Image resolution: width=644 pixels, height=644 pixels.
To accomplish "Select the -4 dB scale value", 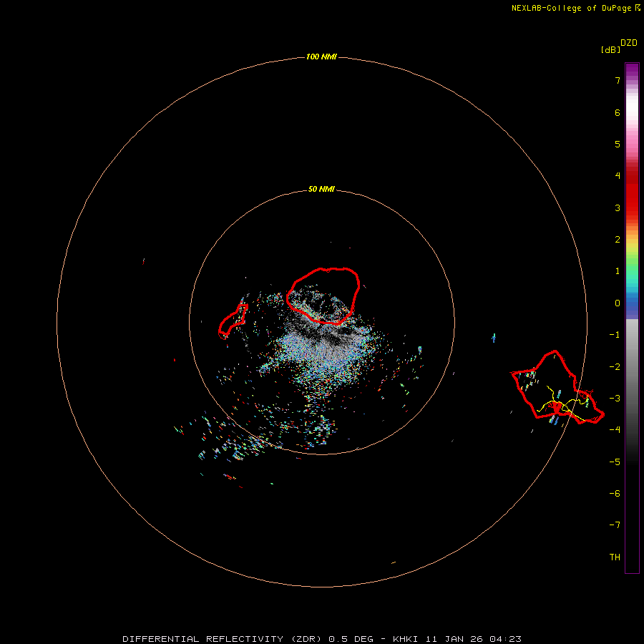I will click(615, 430).
